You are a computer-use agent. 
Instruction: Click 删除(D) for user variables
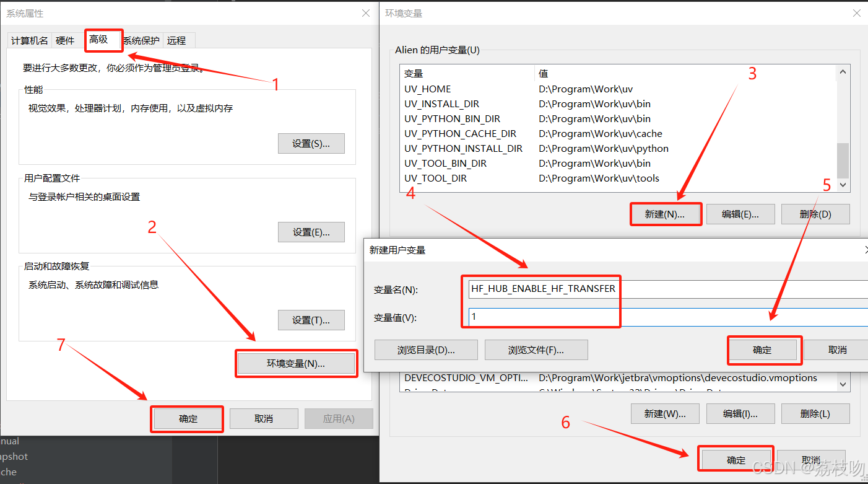[x=815, y=214]
